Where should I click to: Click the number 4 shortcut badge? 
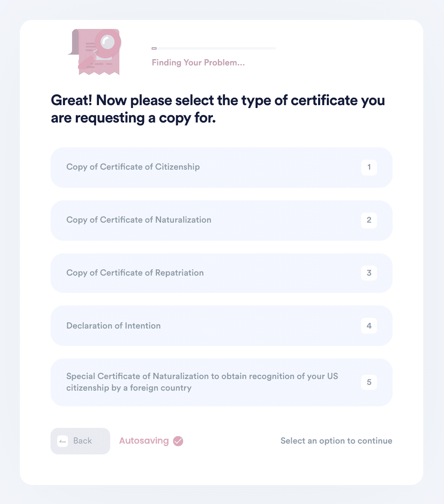pos(369,326)
